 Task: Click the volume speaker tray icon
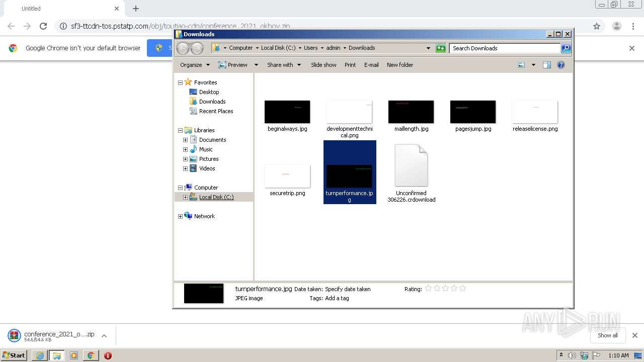coord(572,355)
